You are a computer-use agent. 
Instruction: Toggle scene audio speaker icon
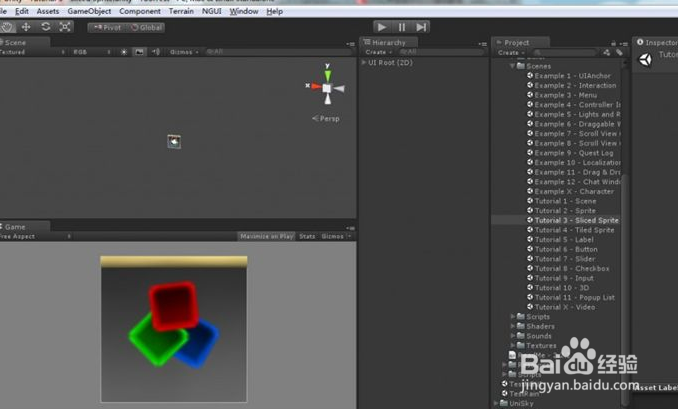point(156,52)
